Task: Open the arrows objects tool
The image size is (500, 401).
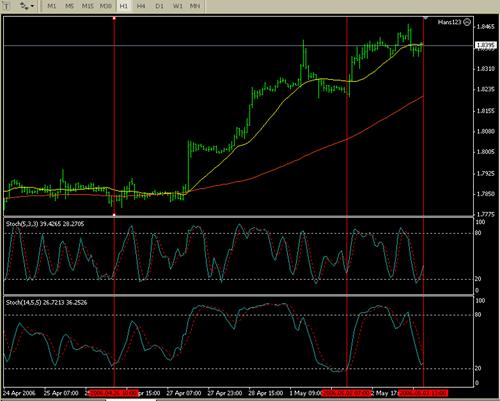Action: [x=24, y=6]
